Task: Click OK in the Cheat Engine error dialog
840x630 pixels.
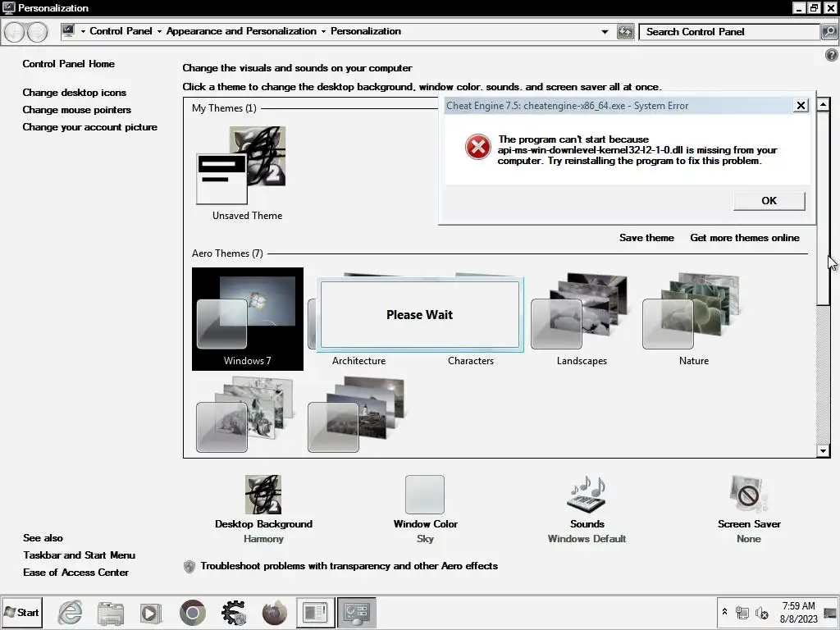Action: click(769, 201)
